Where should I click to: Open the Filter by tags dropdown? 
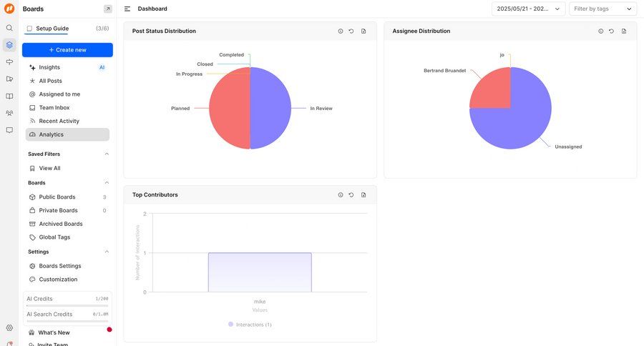(x=602, y=9)
